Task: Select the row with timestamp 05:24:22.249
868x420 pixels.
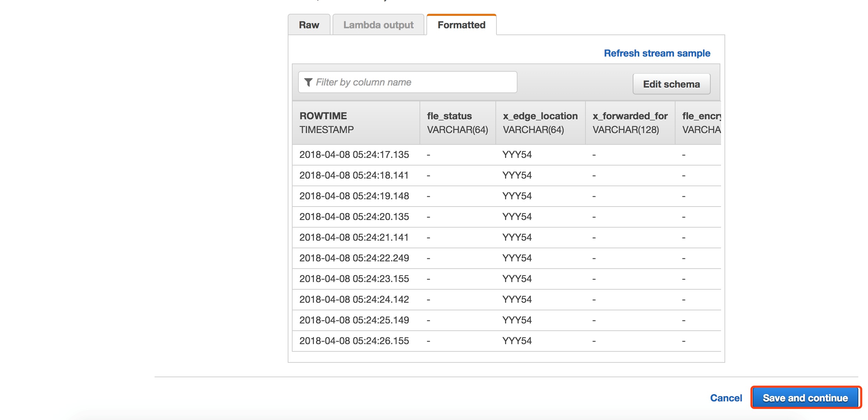Action: [354, 258]
